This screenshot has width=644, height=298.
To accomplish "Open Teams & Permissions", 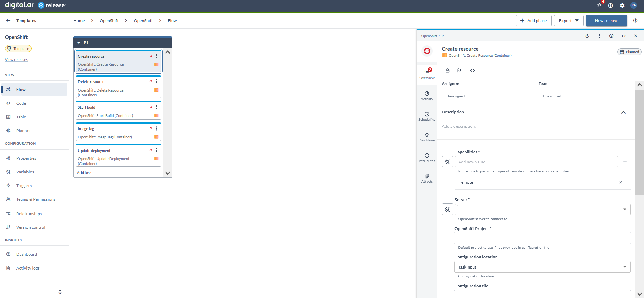I will coord(35,199).
